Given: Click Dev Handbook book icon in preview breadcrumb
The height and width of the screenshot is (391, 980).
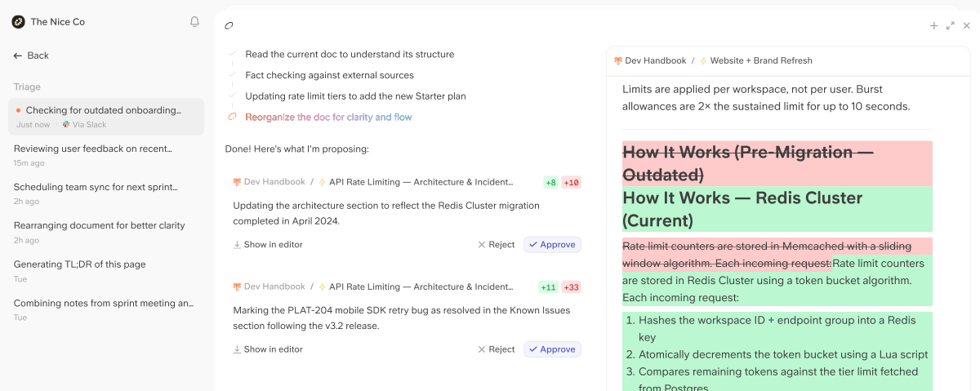Looking at the screenshot, I should click(x=618, y=60).
